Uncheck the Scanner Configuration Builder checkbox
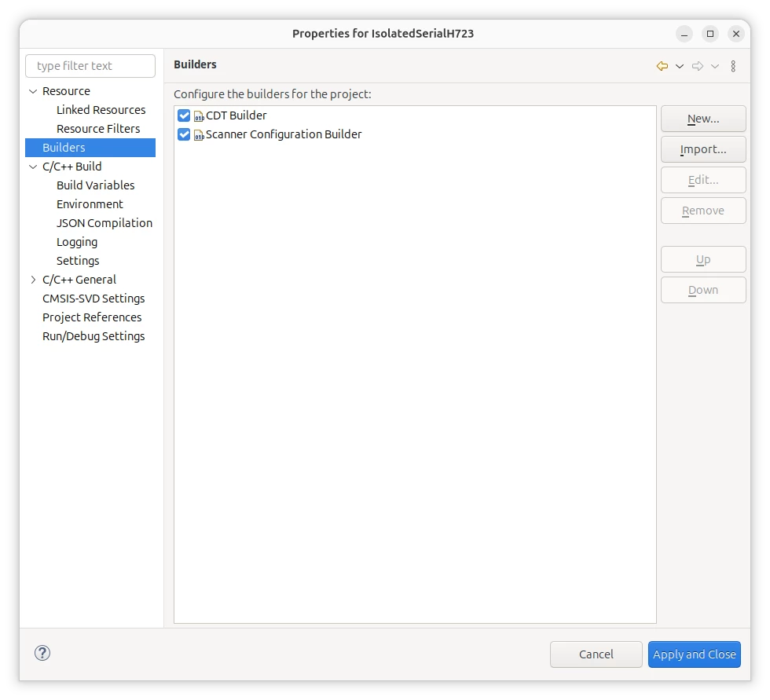Screen dimensions: 770x700 click(184, 134)
